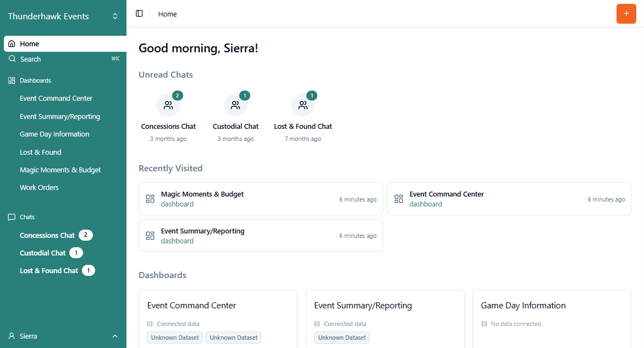Image resolution: width=644 pixels, height=348 pixels.
Task: Collapse the Chats sidebar section
Action: [x=27, y=217]
